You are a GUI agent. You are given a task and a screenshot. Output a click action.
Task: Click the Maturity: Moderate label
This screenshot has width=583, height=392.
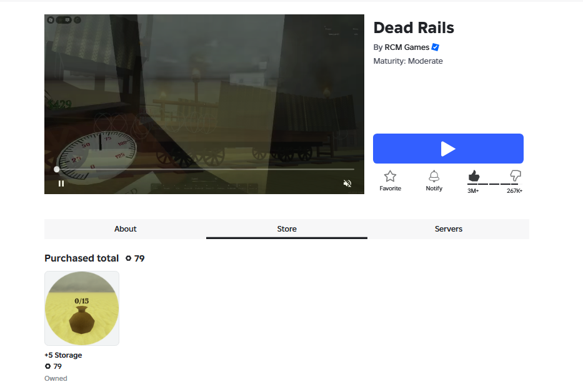[x=408, y=61]
